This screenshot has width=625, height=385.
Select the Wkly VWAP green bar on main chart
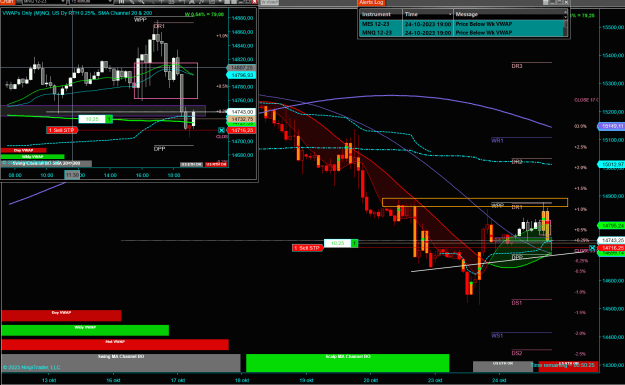pos(85,330)
